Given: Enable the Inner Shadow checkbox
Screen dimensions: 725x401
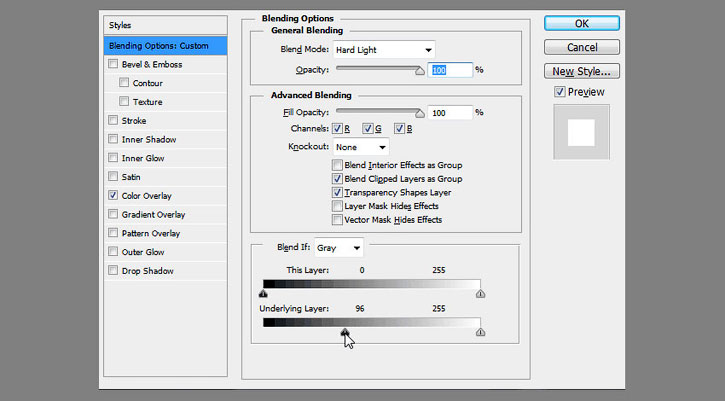Looking at the screenshot, I should [x=113, y=139].
